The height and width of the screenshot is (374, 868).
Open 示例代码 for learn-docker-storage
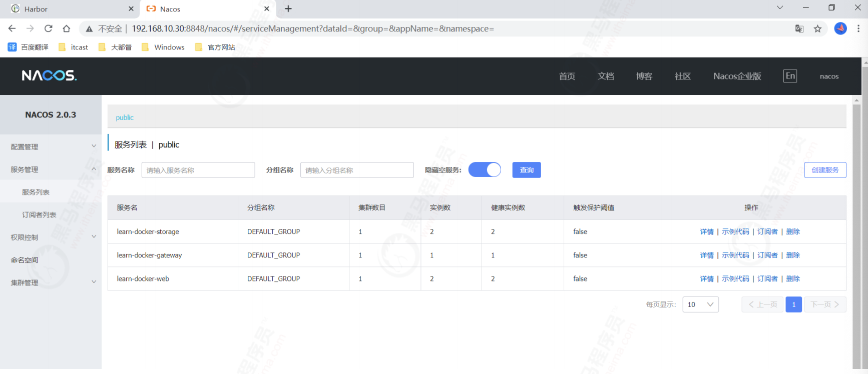click(735, 231)
